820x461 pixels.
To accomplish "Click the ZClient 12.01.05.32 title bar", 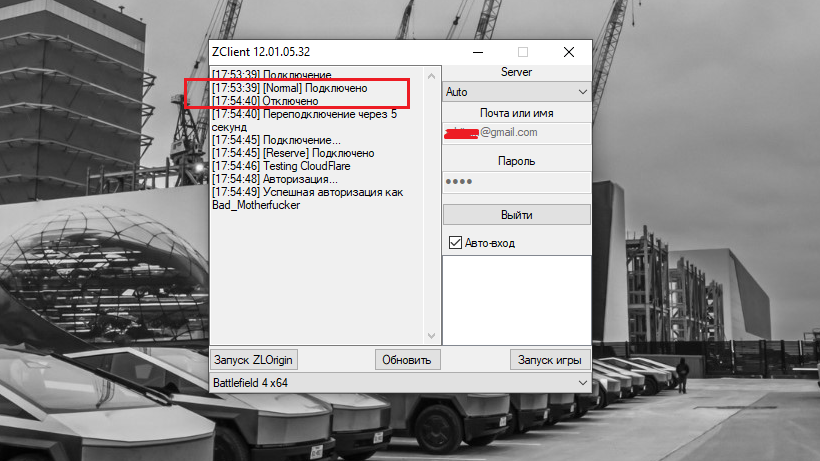I will [335, 52].
